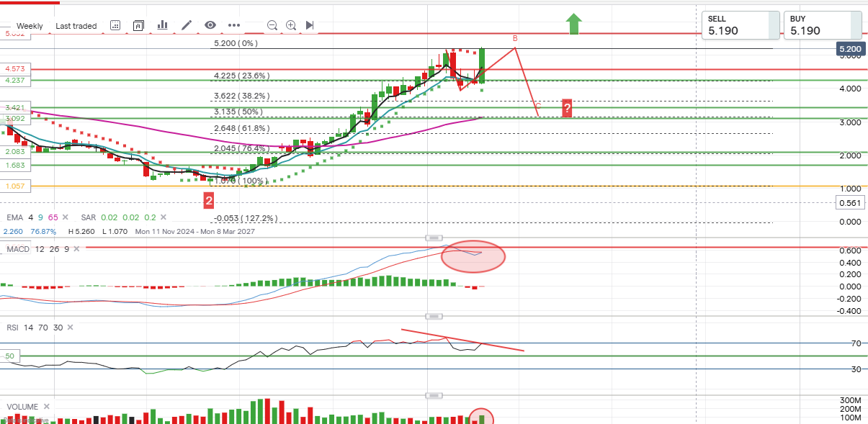Click the VOLUME indicator label
The height and width of the screenshot is (424, 868).
pos(22,406)
